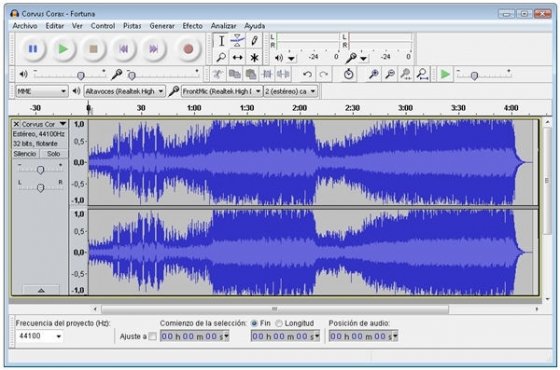The width and height of the screenshot is (560, 370).
Task: Select the Draw pencil tool
Action: [254, 41]
